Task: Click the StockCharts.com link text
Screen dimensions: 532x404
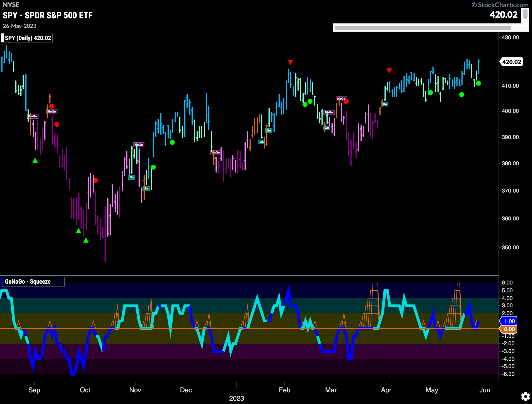Action: coord(500,5)
